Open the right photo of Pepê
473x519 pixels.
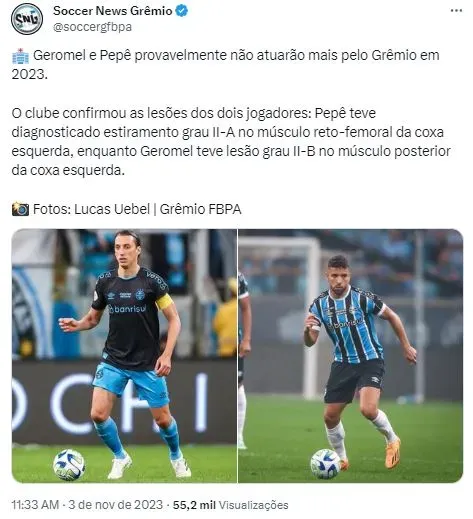350,356
